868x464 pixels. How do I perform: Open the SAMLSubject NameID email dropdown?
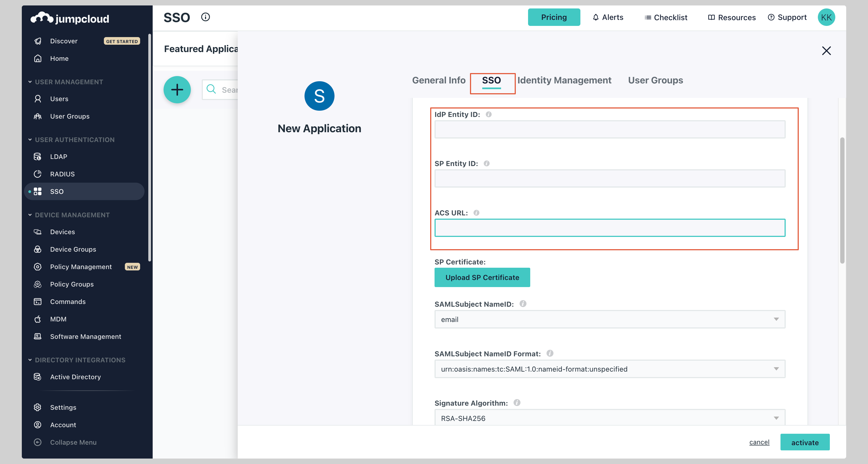point(610,319)
